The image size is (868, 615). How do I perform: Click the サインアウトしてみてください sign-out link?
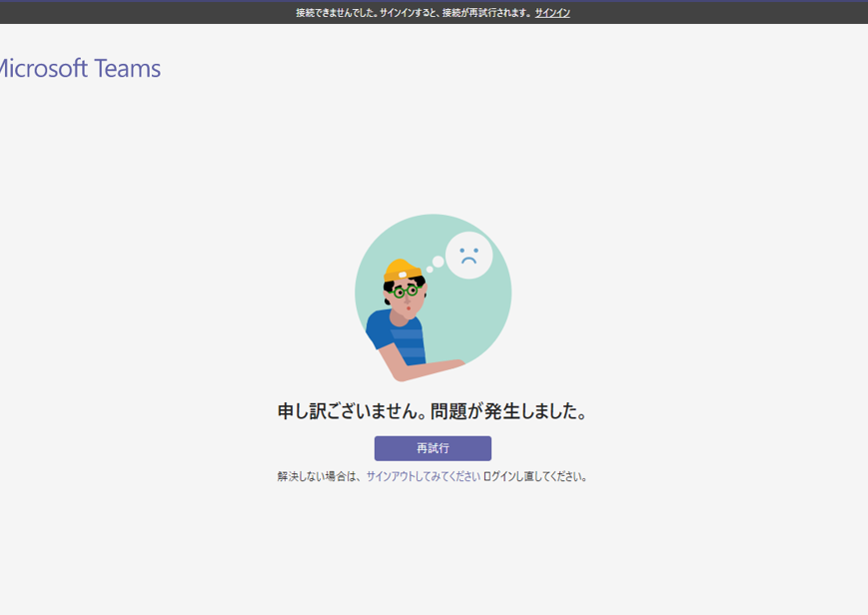(x=423, y=476)
